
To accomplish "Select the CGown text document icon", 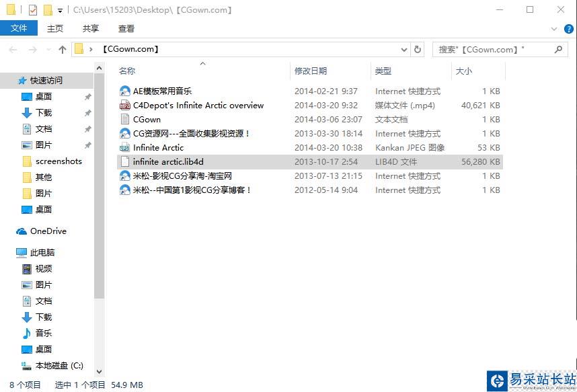I will (125, 119).
